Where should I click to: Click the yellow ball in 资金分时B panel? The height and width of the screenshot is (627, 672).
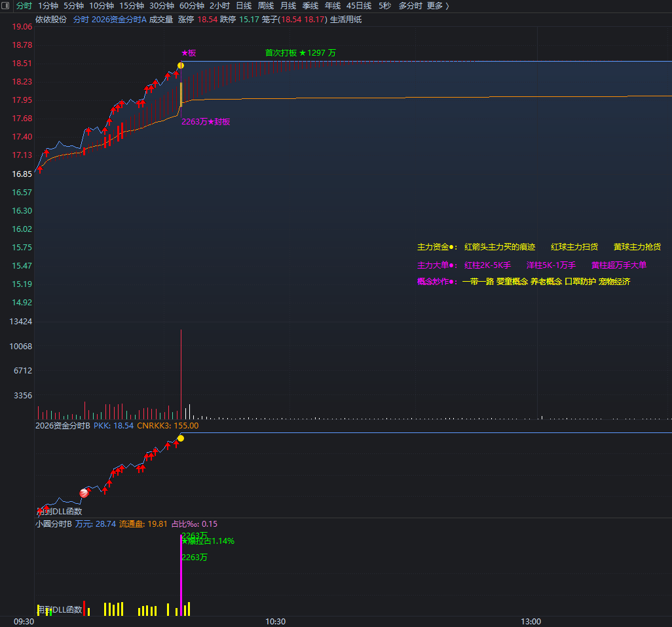[x=181, y=438]
